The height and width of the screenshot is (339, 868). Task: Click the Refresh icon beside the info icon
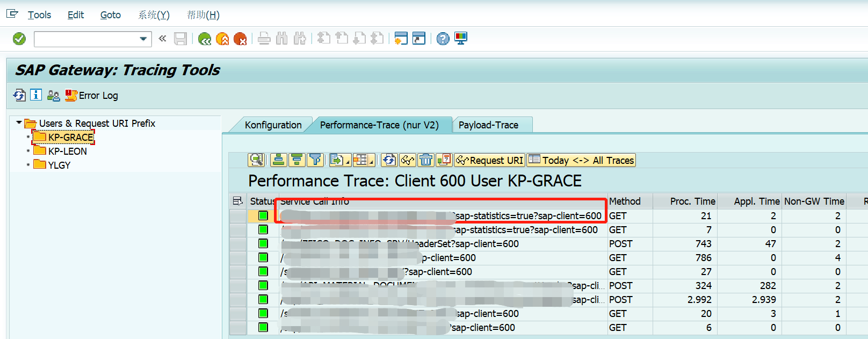(x=19, y=96)
